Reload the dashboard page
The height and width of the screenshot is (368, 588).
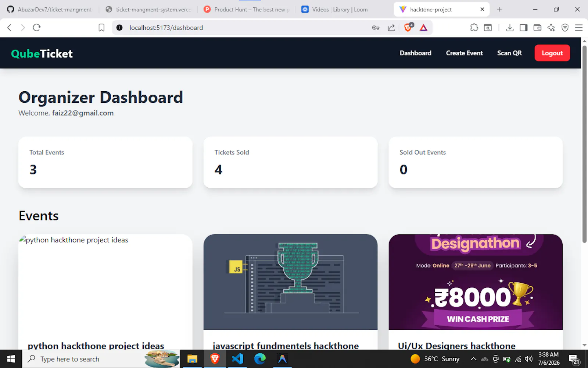tap(36, 28)
